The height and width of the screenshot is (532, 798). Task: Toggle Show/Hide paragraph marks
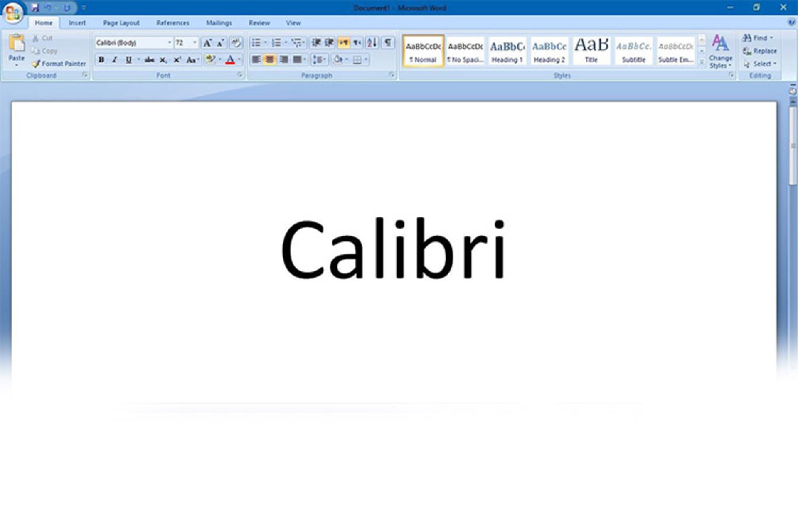click(387, 43)
